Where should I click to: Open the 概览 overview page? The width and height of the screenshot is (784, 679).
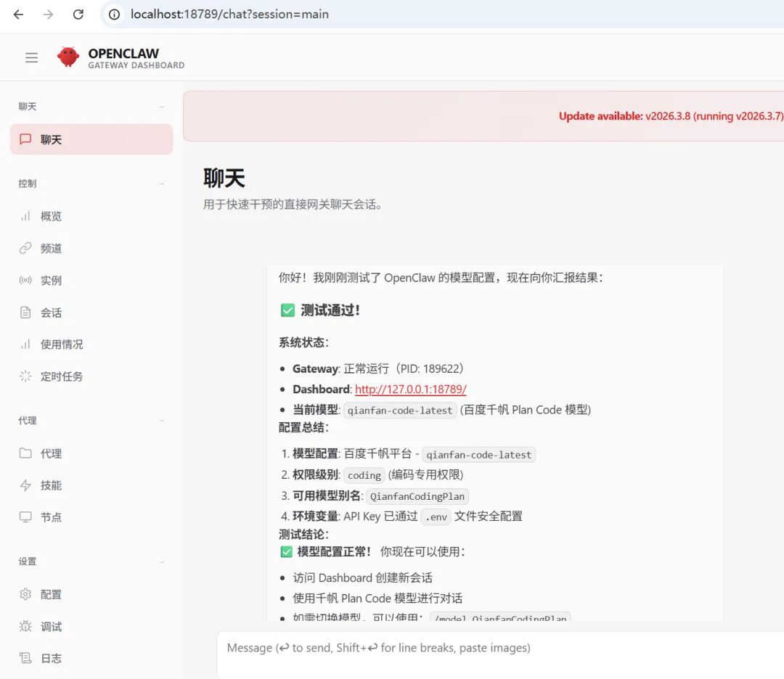91,216
